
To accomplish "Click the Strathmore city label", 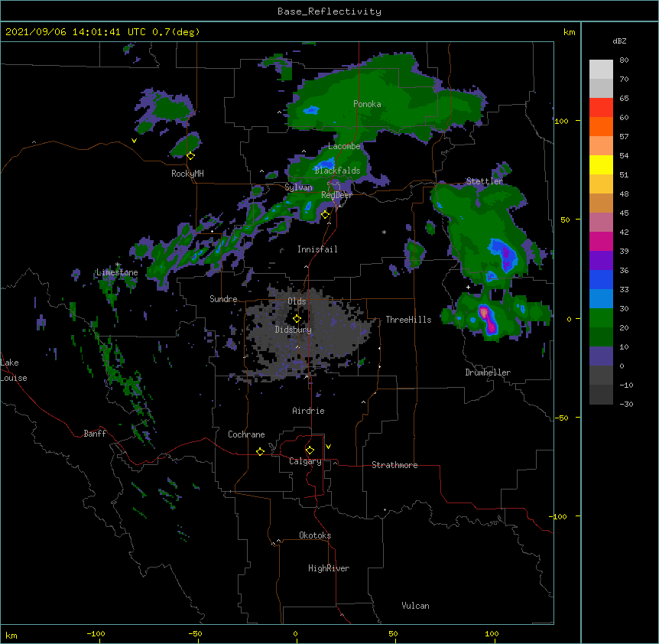I will pyautogui.click(x=394, y=465).
